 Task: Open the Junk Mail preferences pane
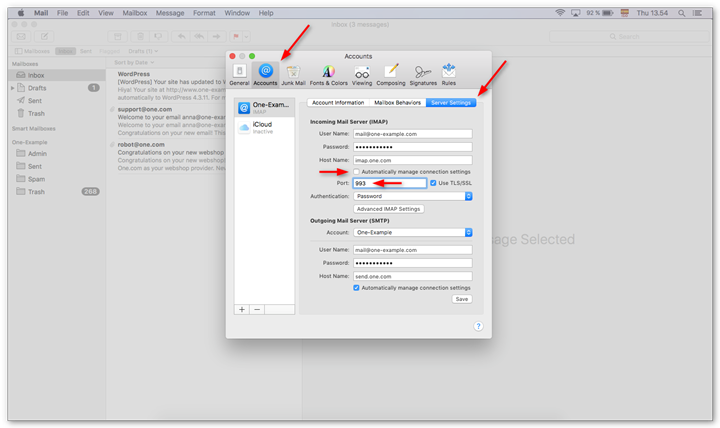tap(293, 75)
